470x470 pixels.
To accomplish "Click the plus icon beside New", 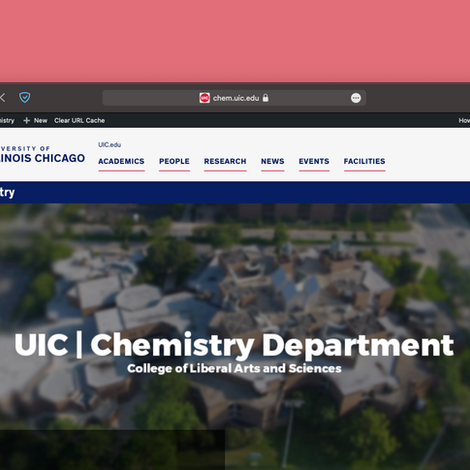I will [x=27, y=121].
